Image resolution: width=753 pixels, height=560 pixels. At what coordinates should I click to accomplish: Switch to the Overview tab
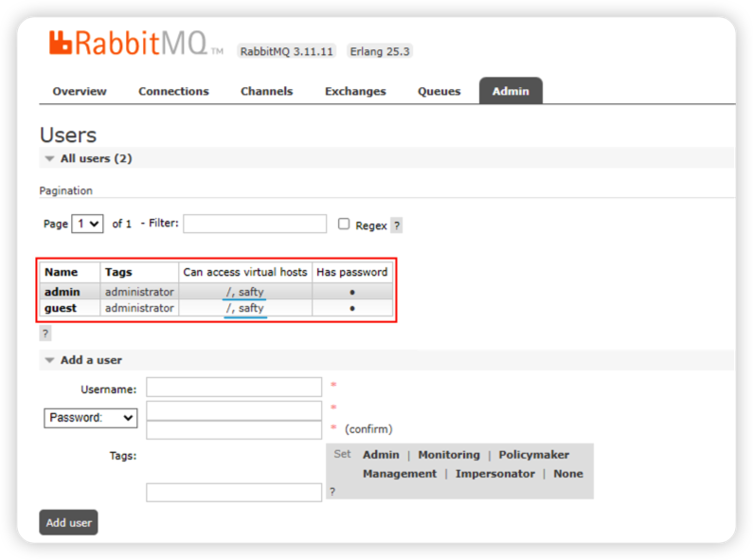[x=80, y=91]
